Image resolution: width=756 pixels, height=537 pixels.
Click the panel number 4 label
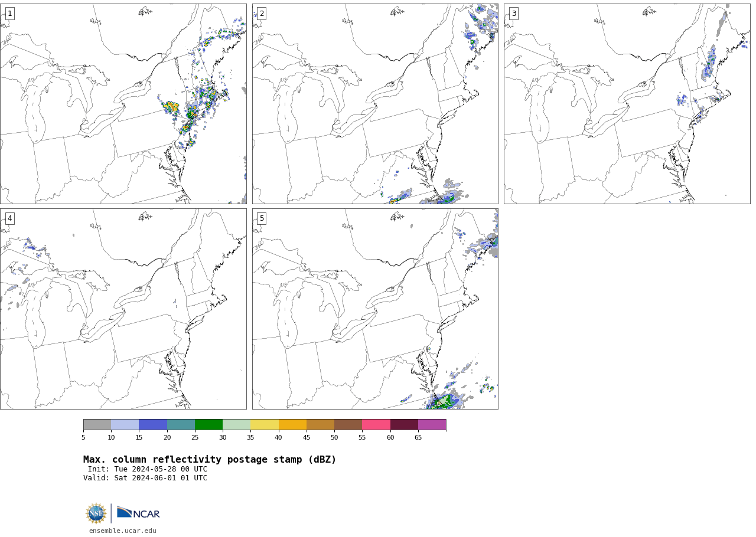9,218
